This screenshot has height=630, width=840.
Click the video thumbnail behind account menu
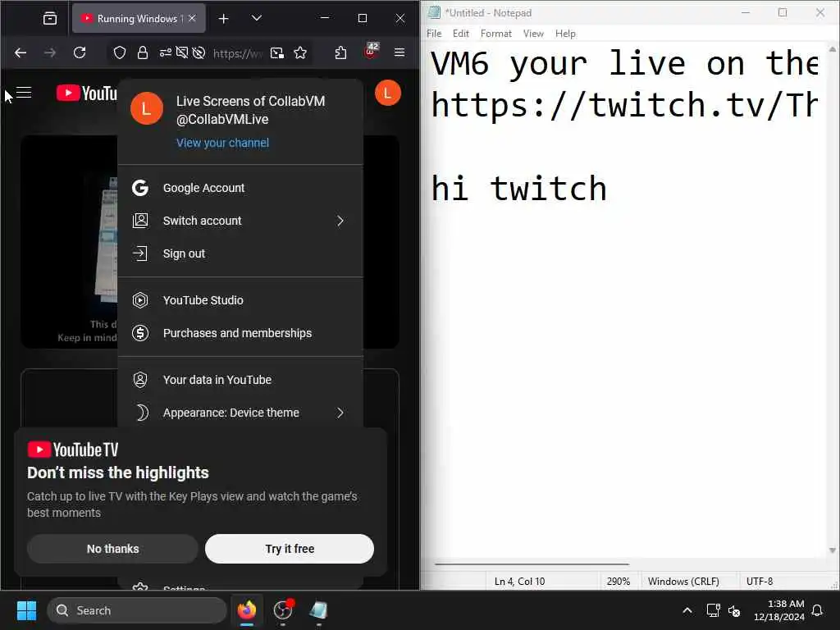[69, 242]
